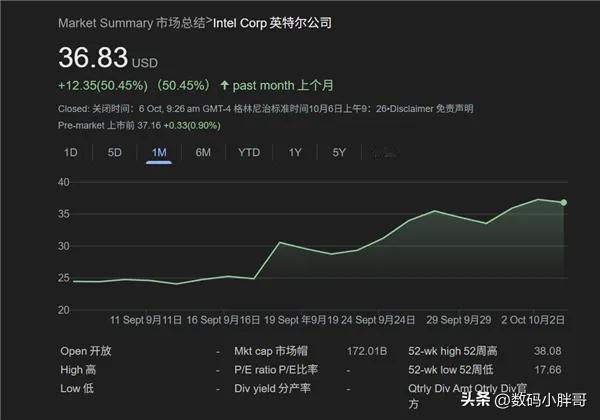Click the green up arrow icon
This screenshot has height=420, width=600.
pyautogui.click(x=225, y=85)
